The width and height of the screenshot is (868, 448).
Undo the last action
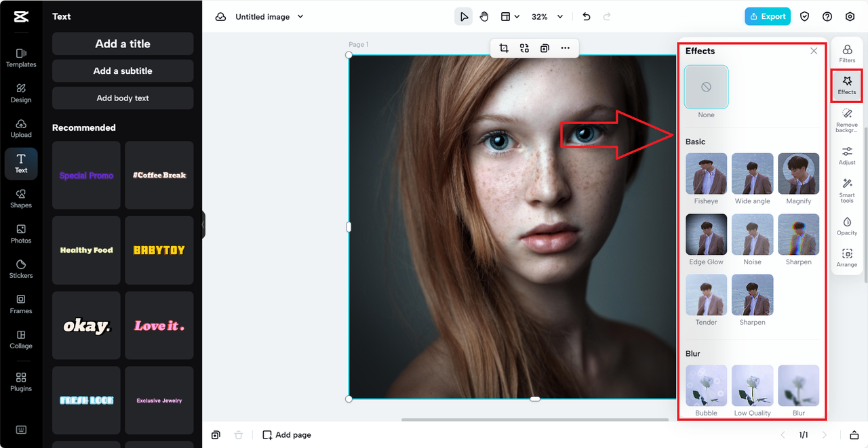point(587,16)
